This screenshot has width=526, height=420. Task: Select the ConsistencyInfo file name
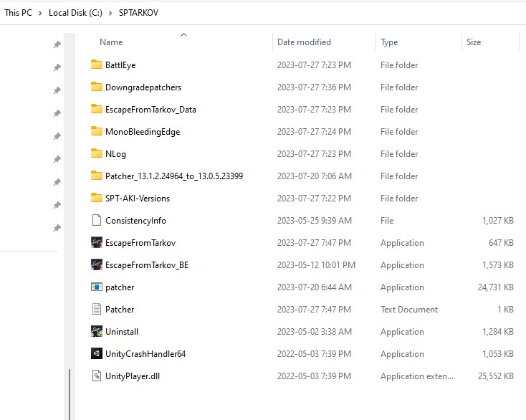point(136,221)
